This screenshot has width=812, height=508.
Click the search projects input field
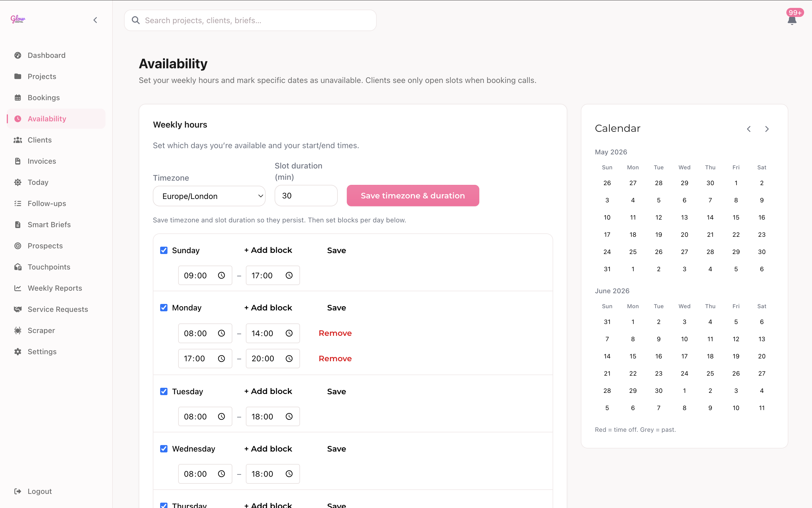pyautogui.click(x=250, y=20)
